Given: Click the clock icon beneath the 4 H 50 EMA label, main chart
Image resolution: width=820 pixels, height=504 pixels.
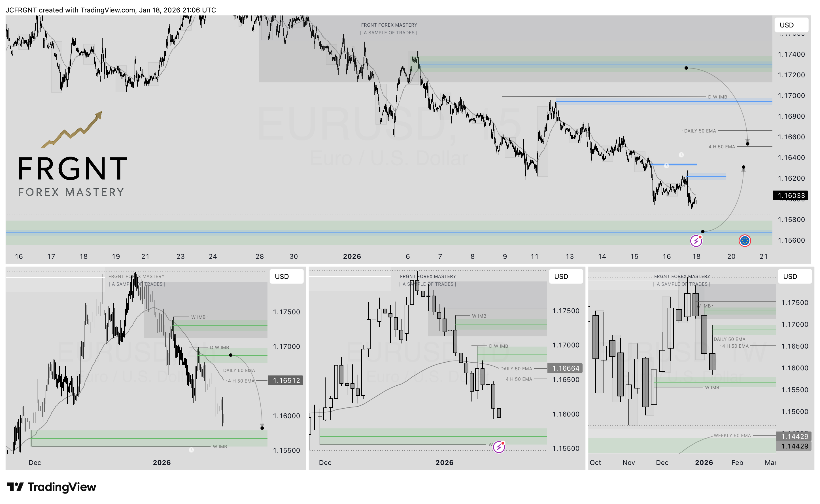Looking at the screenshot, I should [681, 155].
